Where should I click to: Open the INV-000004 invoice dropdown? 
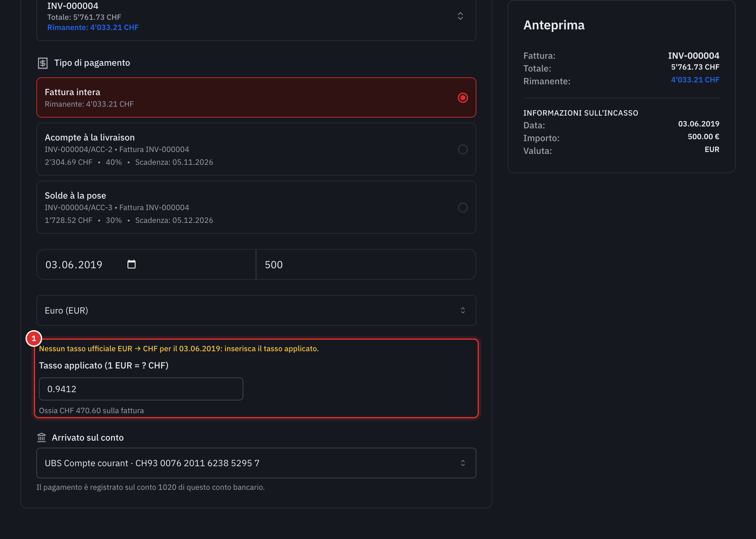tap(256, 18)
